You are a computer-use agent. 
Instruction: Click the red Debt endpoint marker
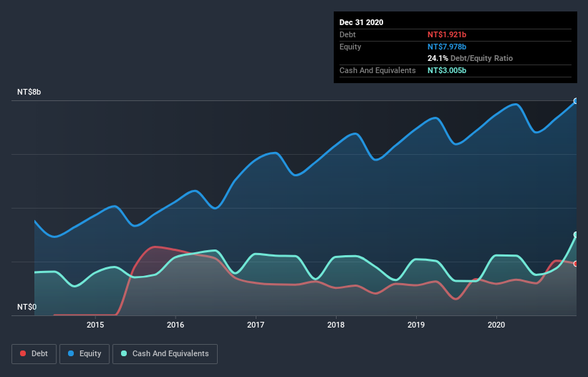point(576,264)
